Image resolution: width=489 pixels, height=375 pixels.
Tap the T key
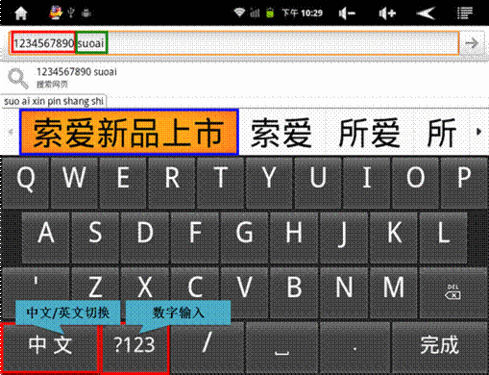point(220,183)
